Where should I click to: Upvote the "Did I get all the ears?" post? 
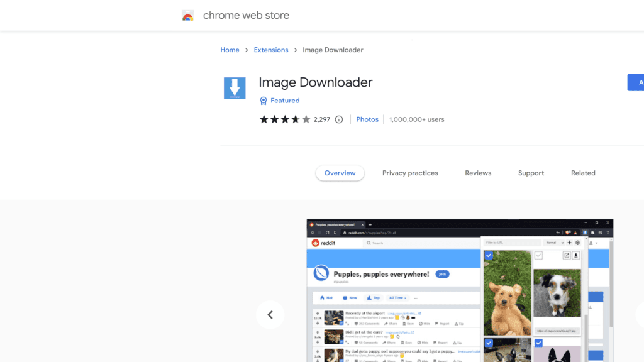tap(318, 332)
